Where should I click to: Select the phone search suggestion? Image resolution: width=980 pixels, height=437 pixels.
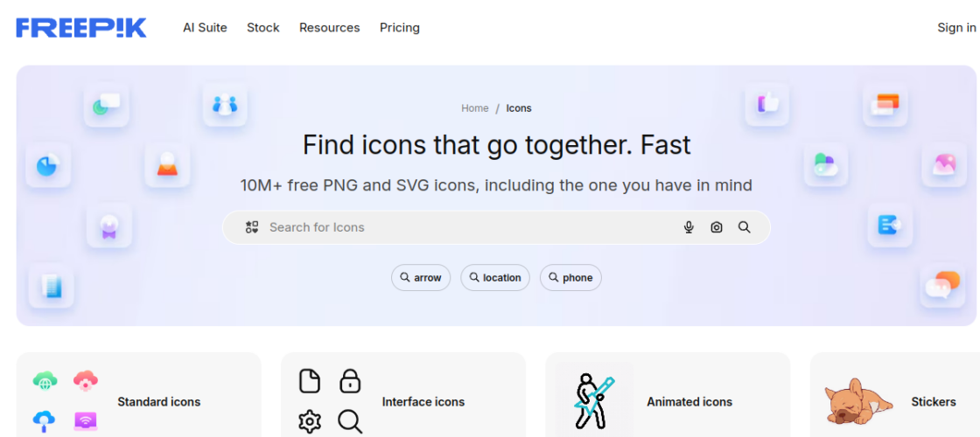coord(570,278)
